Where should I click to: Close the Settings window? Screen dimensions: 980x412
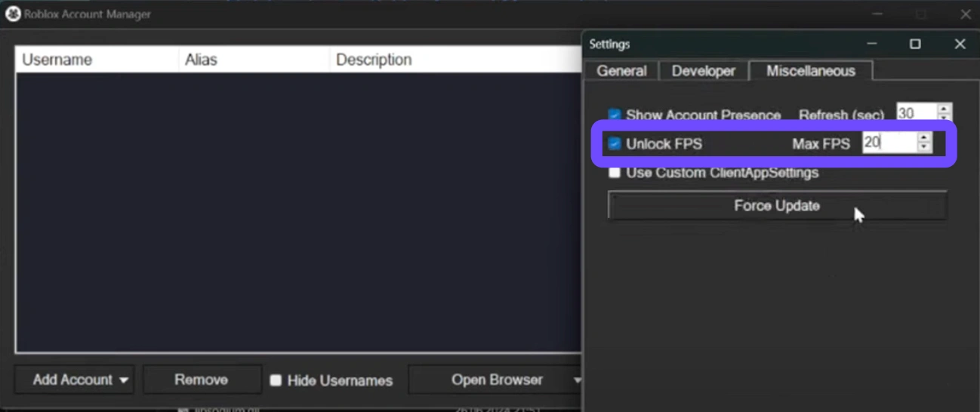960,44
